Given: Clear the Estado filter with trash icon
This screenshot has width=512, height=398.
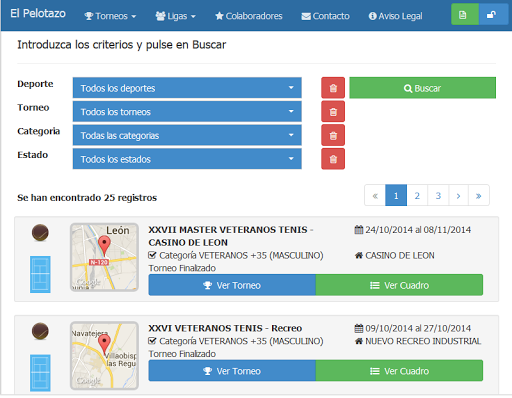Looking at the screenshot, I should pyautogui.click(x=333, y=159).
